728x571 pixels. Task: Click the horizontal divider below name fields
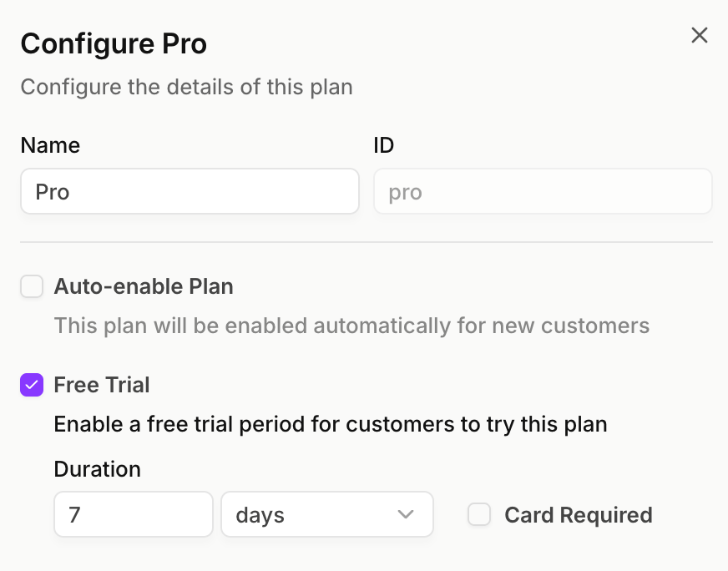click(x=367, y=242)
